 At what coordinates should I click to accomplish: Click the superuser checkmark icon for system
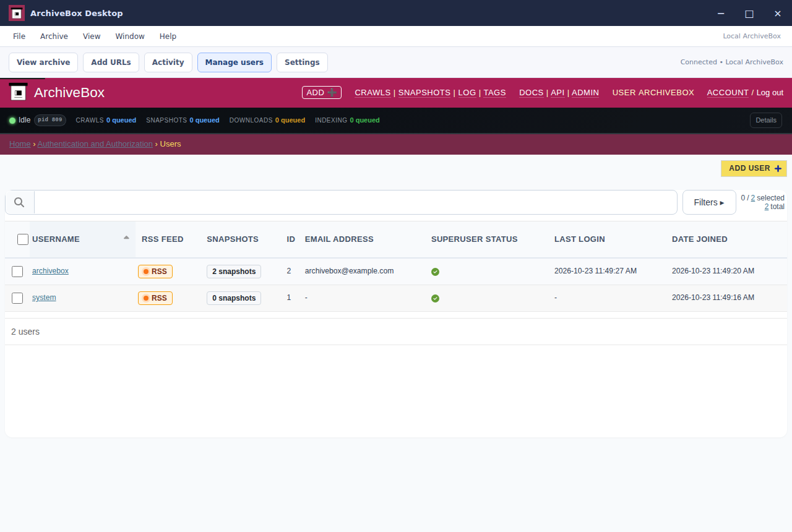point(435,298)
